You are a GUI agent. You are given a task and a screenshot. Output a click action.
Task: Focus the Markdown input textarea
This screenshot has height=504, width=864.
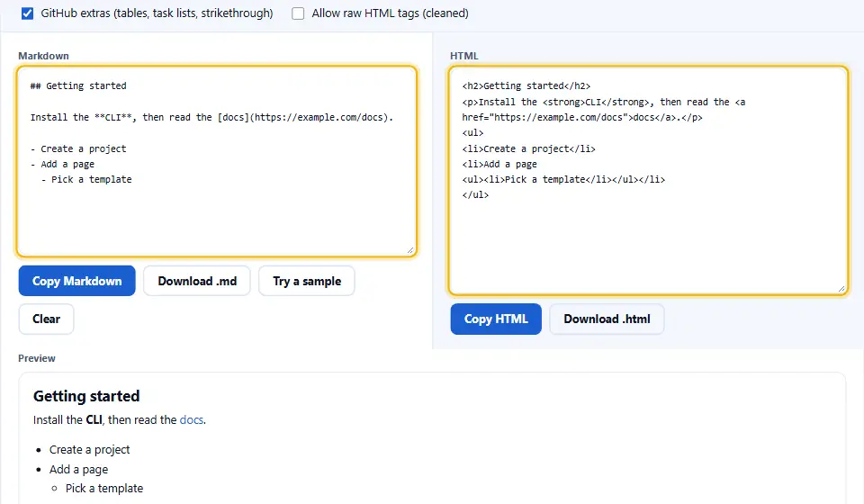click(217, 161)
